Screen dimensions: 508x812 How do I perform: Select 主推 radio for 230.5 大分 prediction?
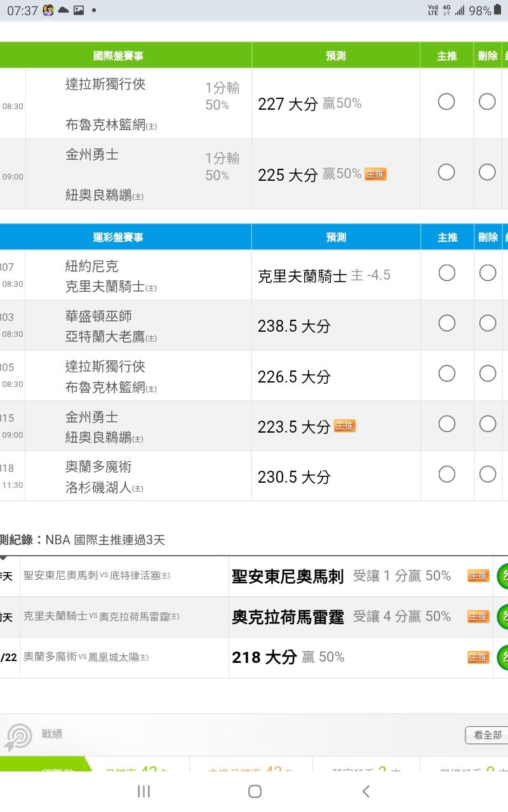point(447,474)
